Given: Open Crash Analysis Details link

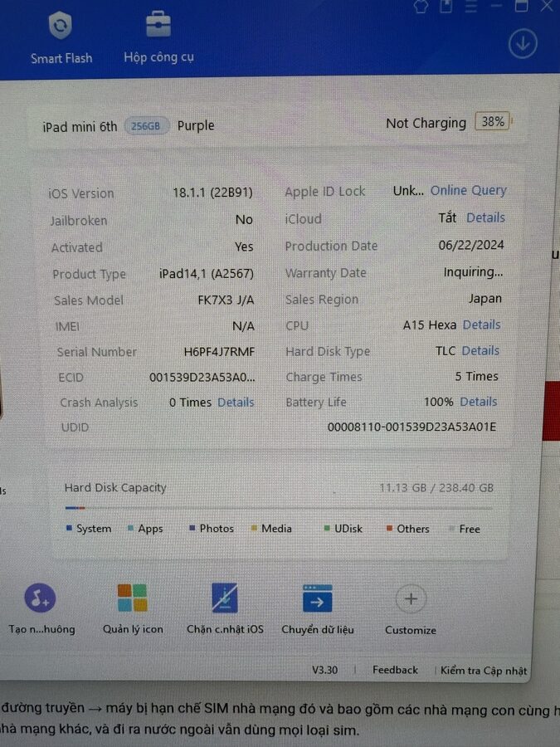Looking at the screenshot, I should click(236, 402).
